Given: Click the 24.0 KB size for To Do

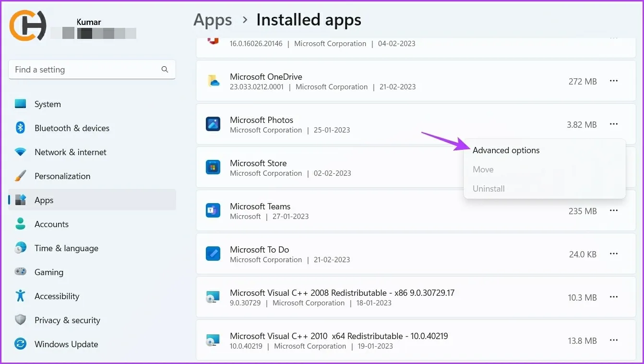Looking at the screenshot, I should [x=583, y=255].
